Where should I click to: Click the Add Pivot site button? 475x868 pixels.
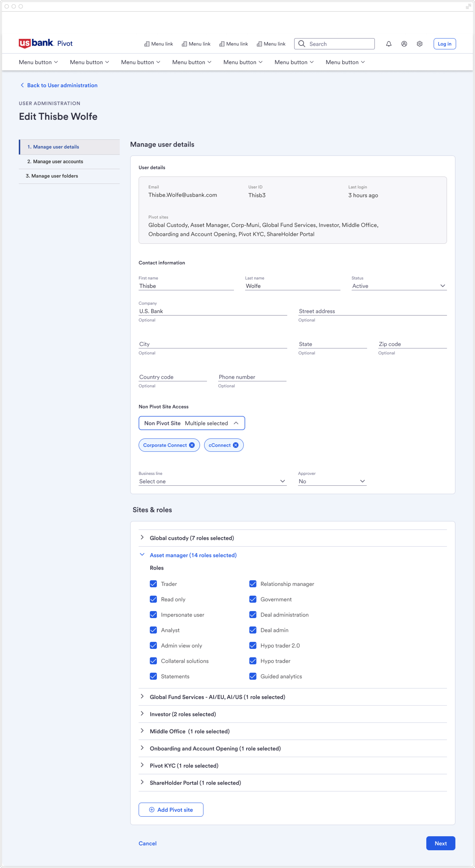coord(171,809)
